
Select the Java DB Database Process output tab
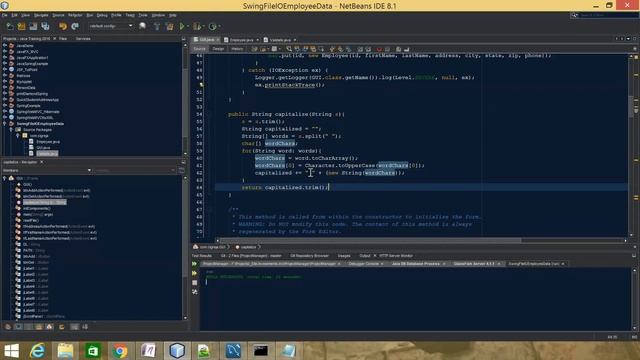[x=416, y=264]
